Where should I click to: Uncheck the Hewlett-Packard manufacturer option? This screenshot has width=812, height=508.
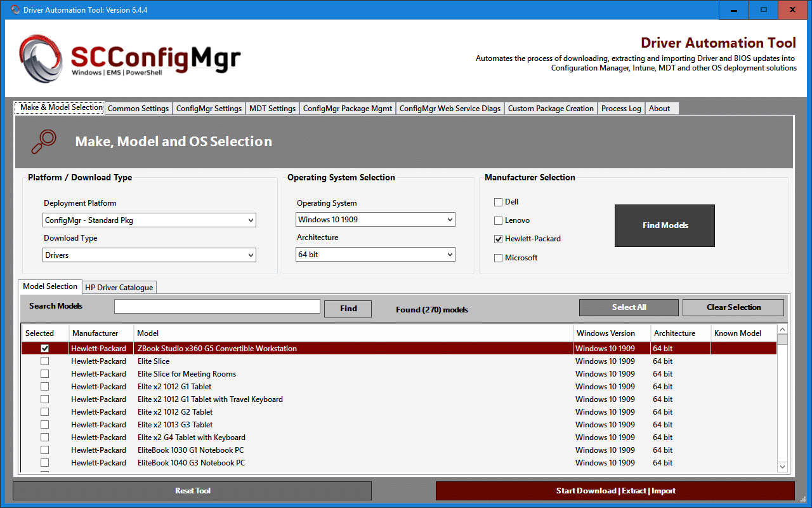(x=498, y=239)
